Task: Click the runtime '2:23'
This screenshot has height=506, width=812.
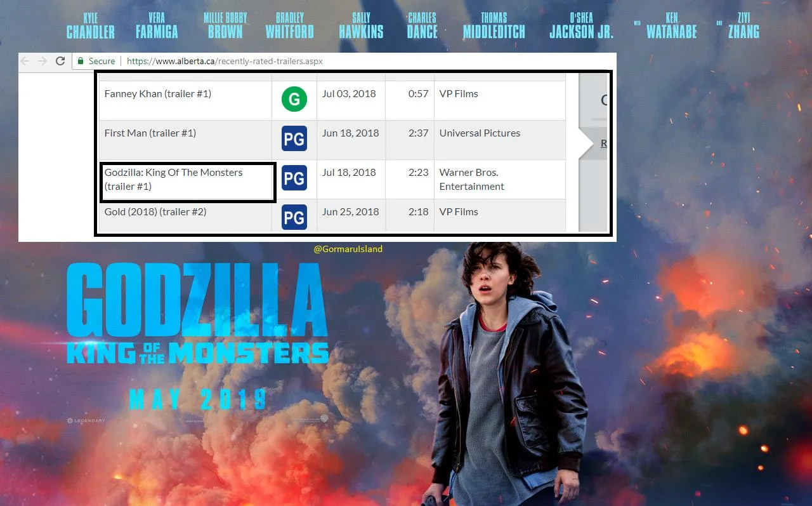Action: point(419,173)
